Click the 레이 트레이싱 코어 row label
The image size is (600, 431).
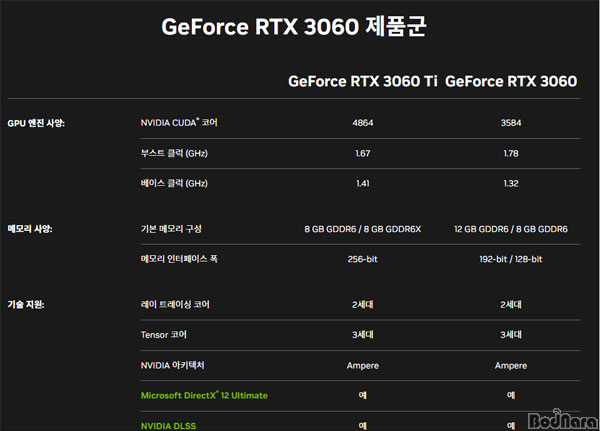pyautogui.click(x=175, y=304)
